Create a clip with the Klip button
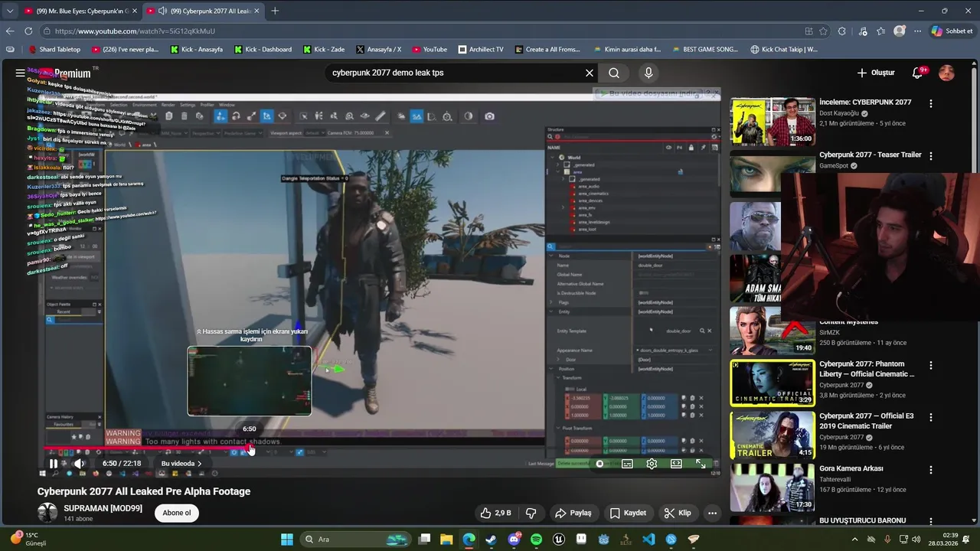The height and width of the screenshot is (551, 980). click(x=678, y=513)
